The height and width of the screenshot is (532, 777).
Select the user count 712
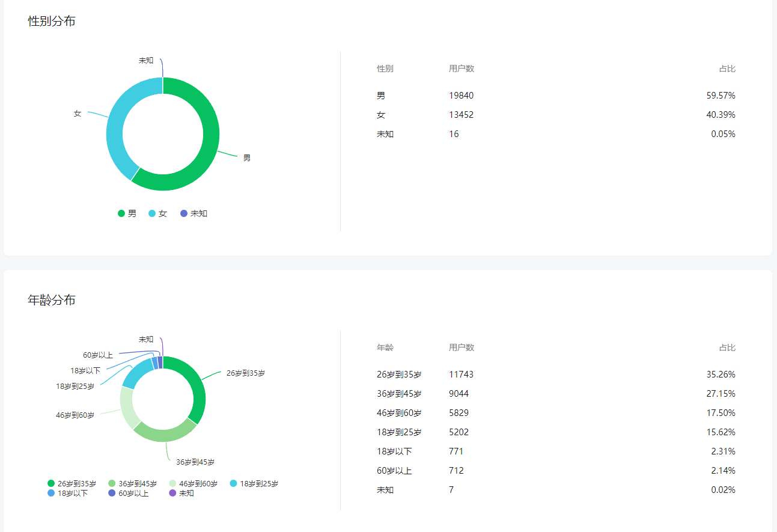(456, 471)
